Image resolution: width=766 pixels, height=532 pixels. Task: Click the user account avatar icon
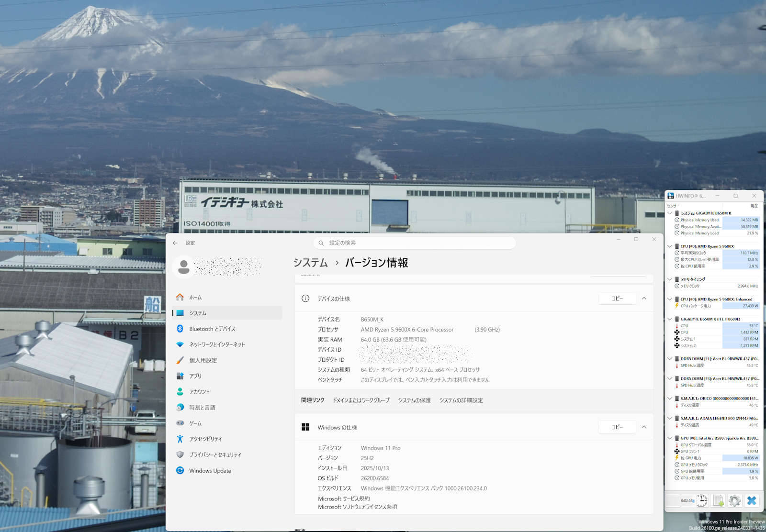(x=183, y=267)
